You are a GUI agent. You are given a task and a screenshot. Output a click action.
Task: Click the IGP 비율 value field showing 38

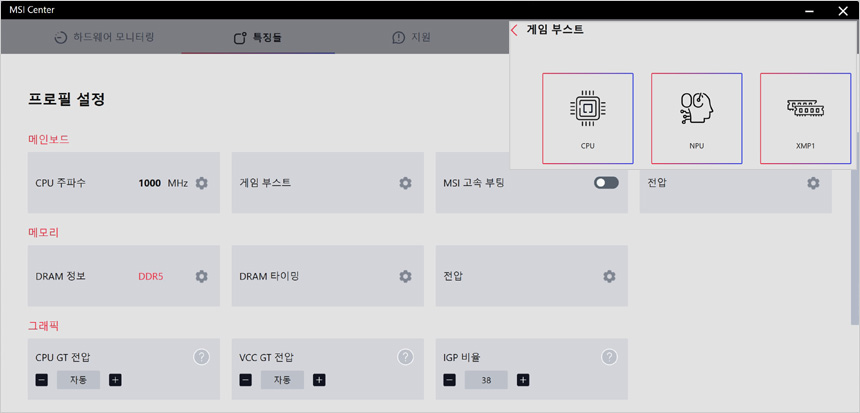tap(486, 380)
